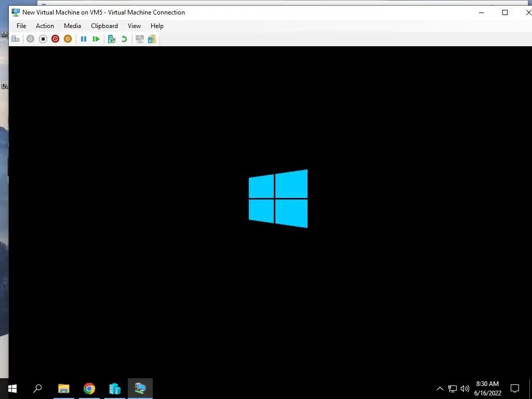Image resolution: width=532 pixels, height=399 pixels.
Task: Click the network tray icon
Action: pos(453,389)
